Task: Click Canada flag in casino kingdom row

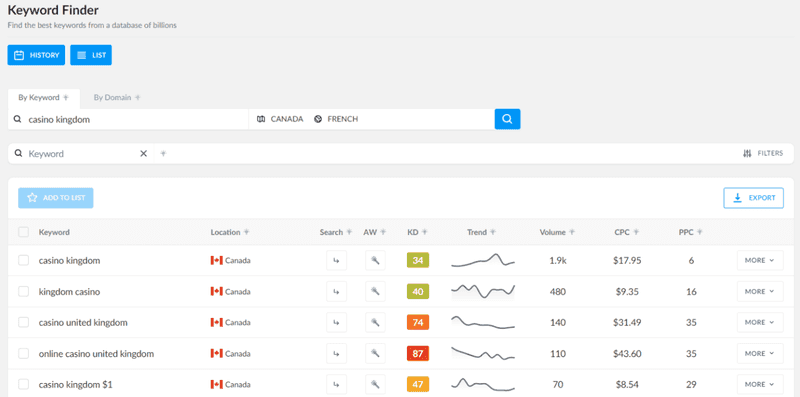Action: [x=217, y=260]
